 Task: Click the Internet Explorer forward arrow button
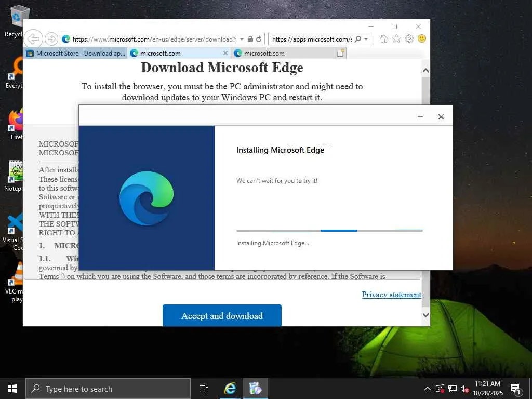pyautogui.click(x=51, y=39)
